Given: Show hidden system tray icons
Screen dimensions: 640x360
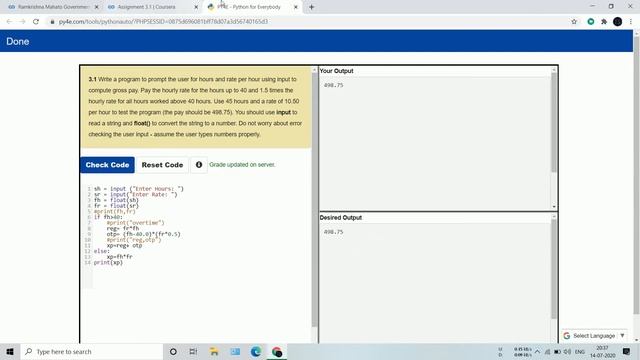Looking at the screenshot, I should pyautogui.click(x=538, y=351).
